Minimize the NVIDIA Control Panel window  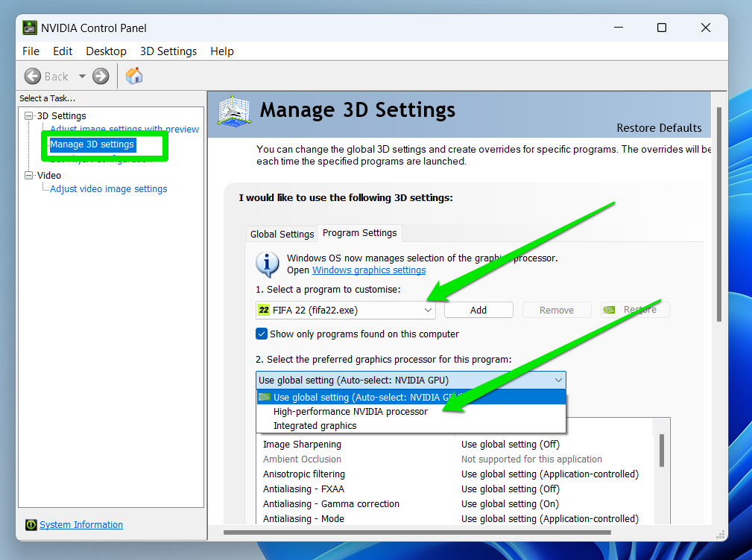click(619, 28)
